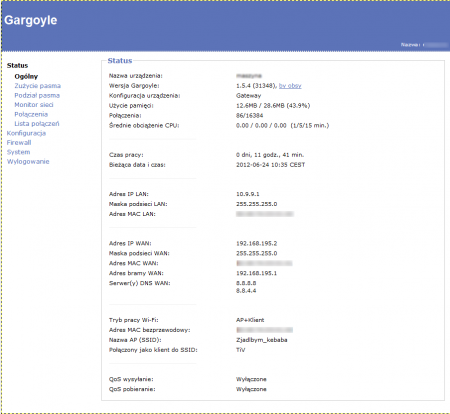Click the DNS server 8.8.8.8 entry
Viewport: 450px width, 414px height.
pos(246,283)
